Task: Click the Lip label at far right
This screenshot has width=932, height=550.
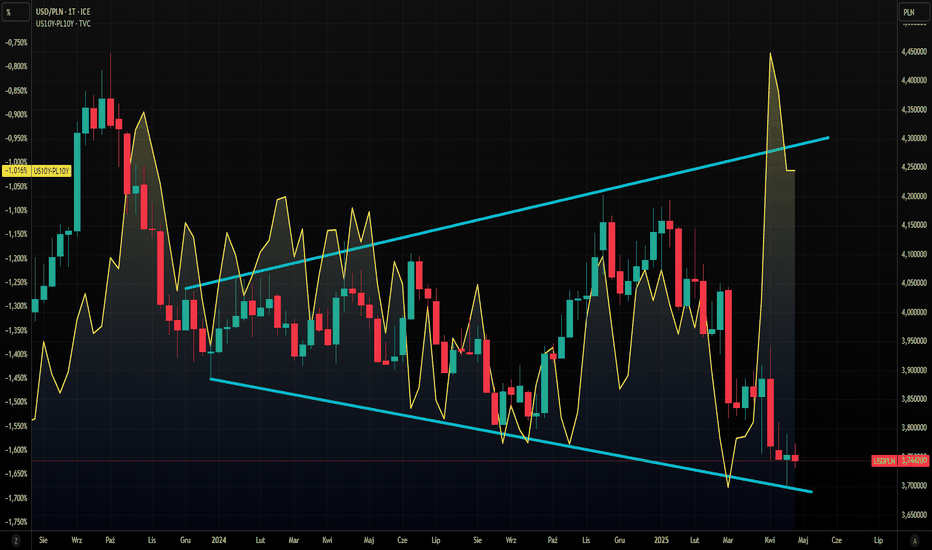Action: (x=878, y=538)
